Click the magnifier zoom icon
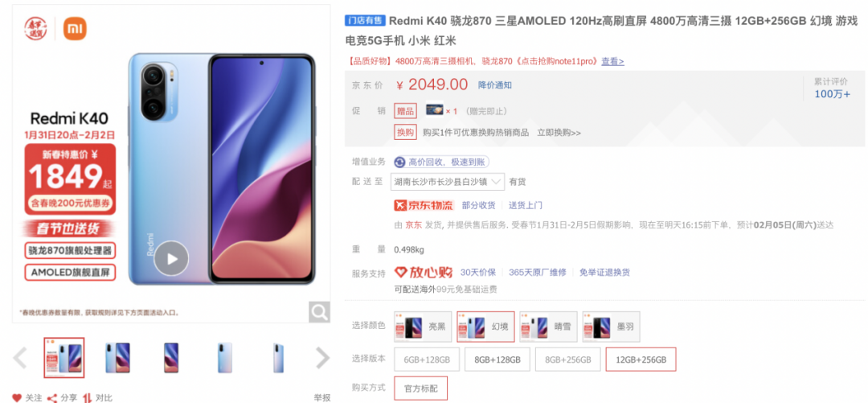 point(319,312)
